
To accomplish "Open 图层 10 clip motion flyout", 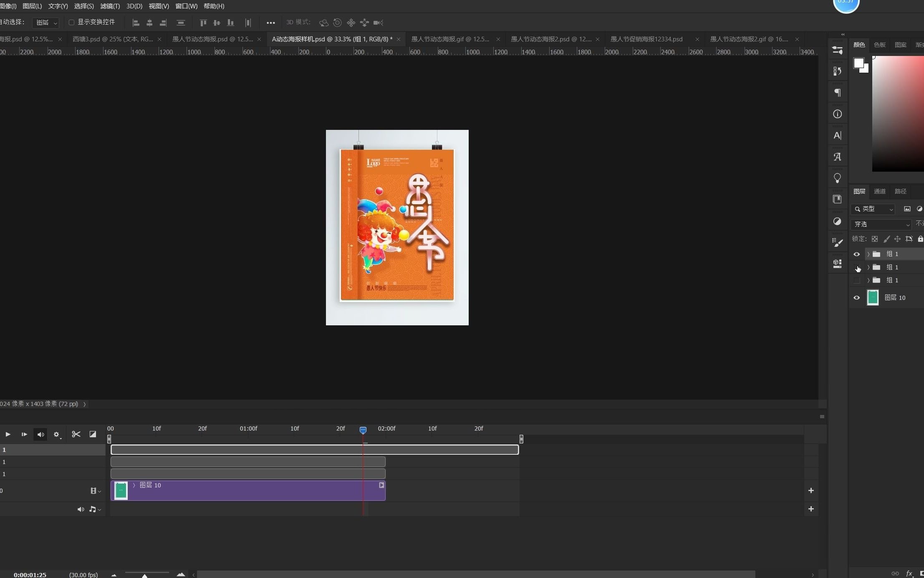I will point(381,485).
